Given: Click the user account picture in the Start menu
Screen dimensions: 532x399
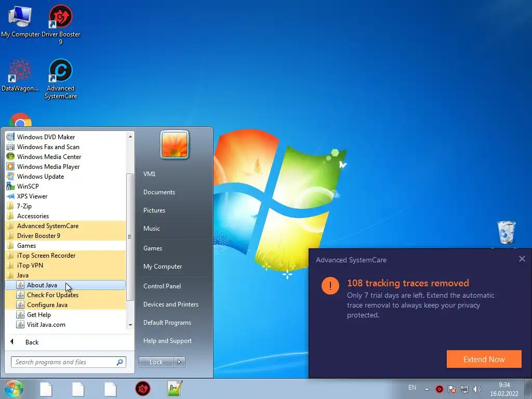Looking at the screenshot, I should 175,144.
